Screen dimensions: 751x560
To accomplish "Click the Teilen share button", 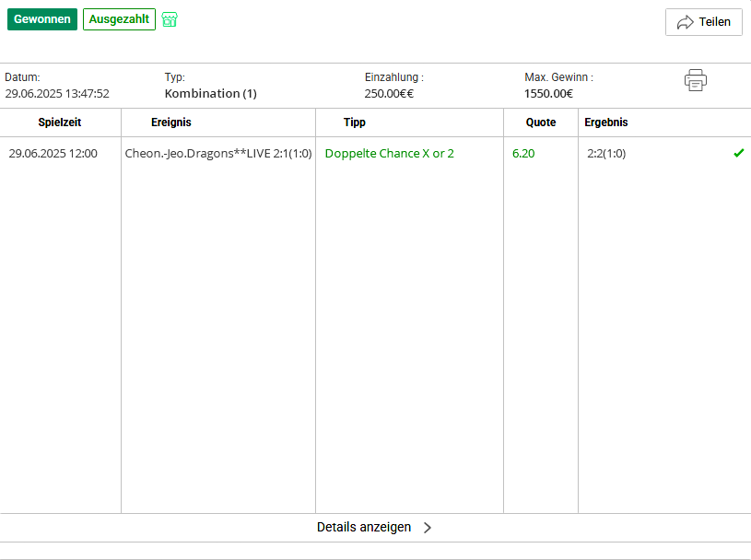I will pos(704,22).
